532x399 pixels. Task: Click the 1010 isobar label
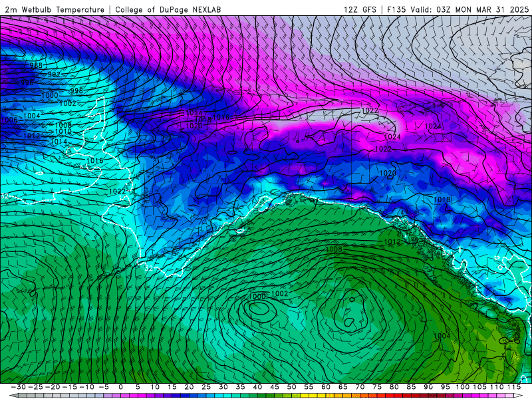pos(63,131)
